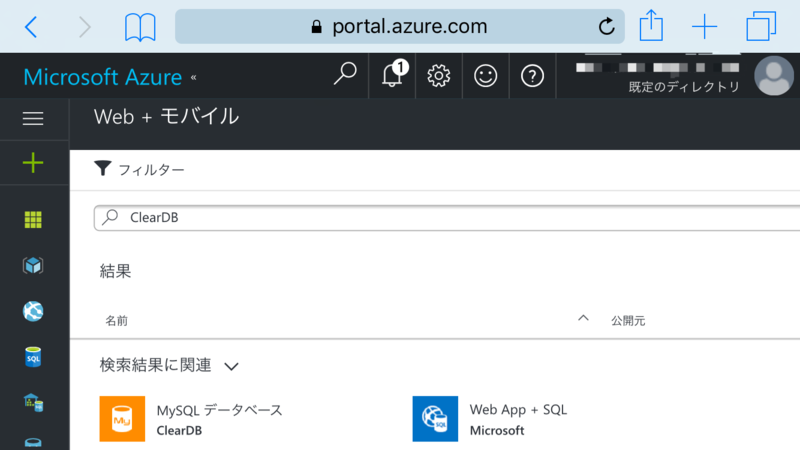The height and width of the screenshot is (450, 800).
Task: Click ClearDB publisher text under MySQL
Action: (179, 431)
